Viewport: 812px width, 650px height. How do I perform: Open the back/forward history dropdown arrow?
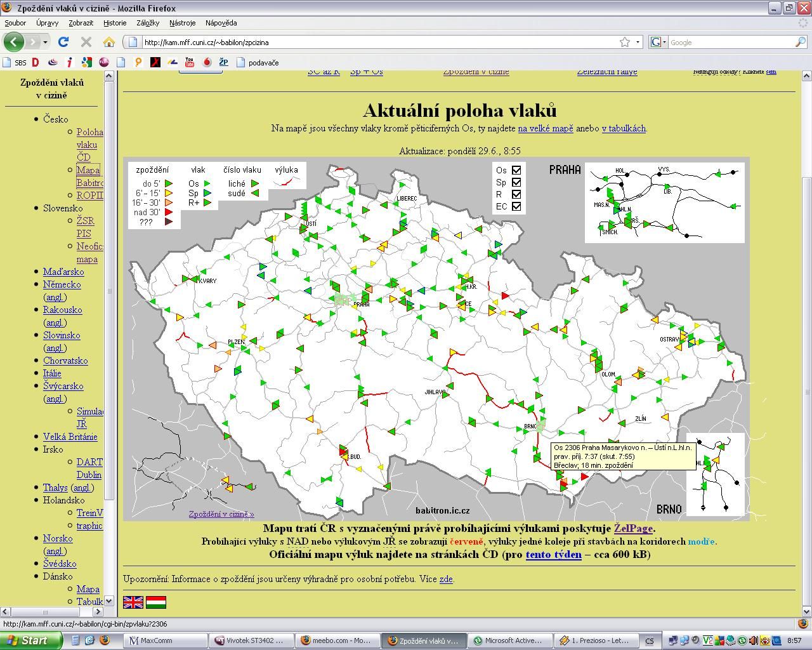pos(45,42)
